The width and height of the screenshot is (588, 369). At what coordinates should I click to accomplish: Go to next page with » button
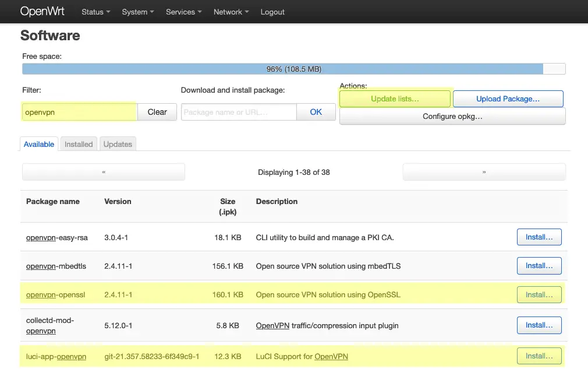(x=484, y=172)
